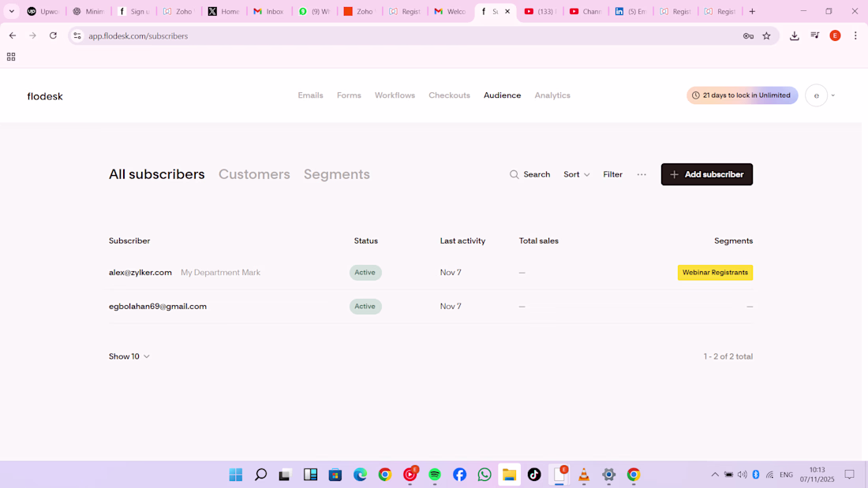
Task: Open the Sort dropdown
Action: [x=576, y=174]
